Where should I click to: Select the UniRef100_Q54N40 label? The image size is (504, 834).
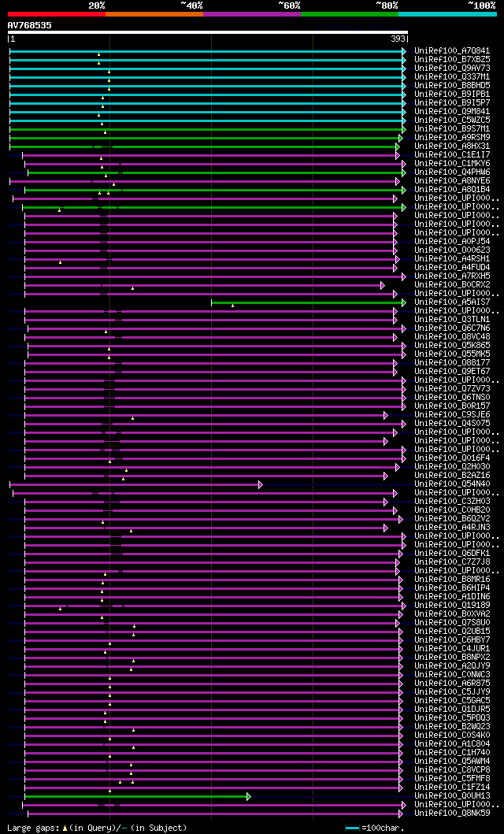coord(453,484)
